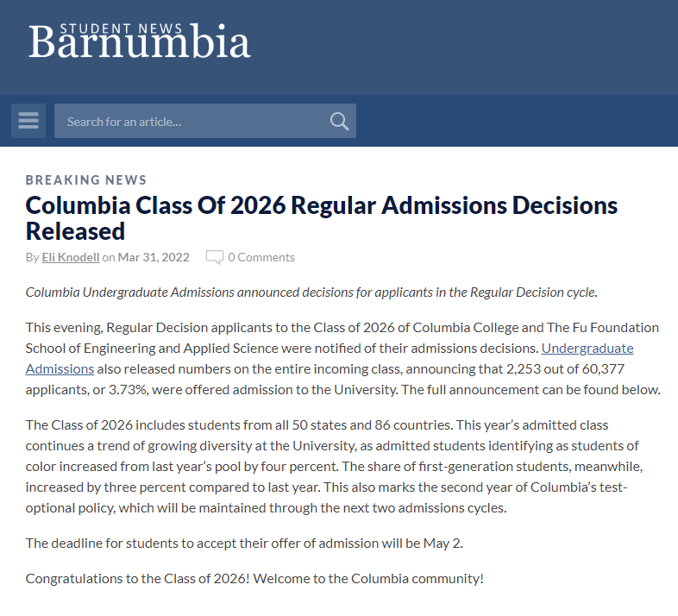Click the May 2 deadline sentence
Viewport: 678px width, 616px height.
point(244,544)
